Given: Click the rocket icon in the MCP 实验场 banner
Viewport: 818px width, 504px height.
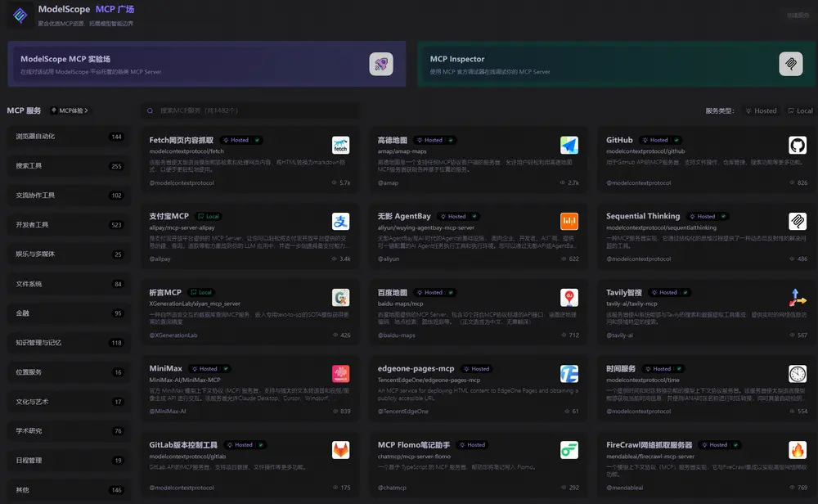Looking at the screenshot, I should (381, 64).
